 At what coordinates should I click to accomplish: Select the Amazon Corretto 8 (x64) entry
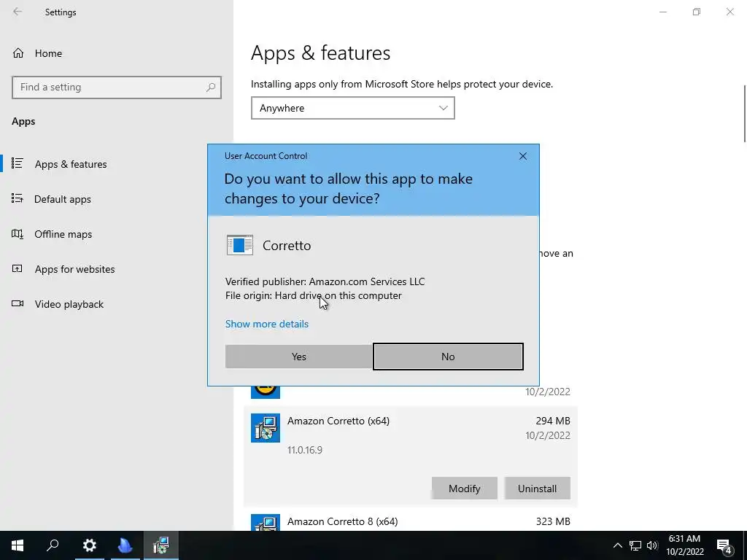pos(410,521)
